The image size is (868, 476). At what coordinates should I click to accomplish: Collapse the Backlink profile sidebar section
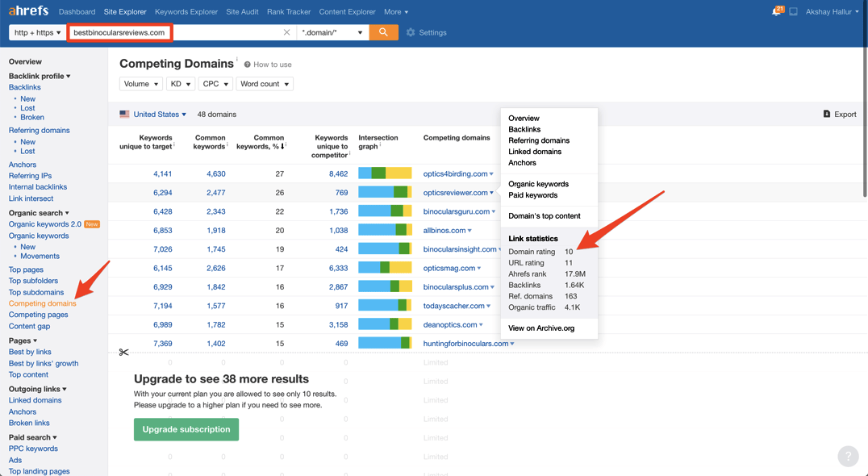pos(40,76)
